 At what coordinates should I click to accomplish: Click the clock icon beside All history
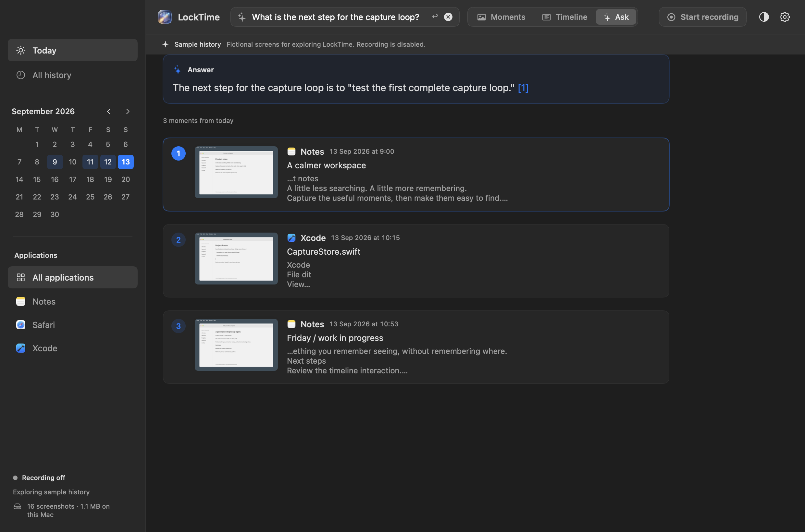tap(21, 75)
